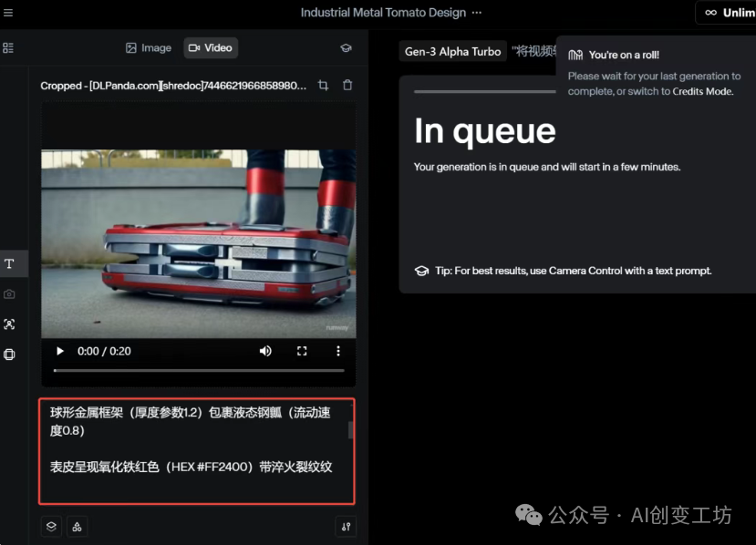Click the Camera Control tip text
Viewport: 756px width, 545px height.
point(574,271)
